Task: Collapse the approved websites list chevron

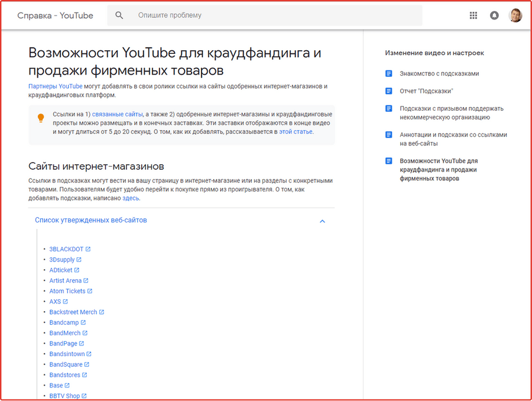Action: [322, 221]
